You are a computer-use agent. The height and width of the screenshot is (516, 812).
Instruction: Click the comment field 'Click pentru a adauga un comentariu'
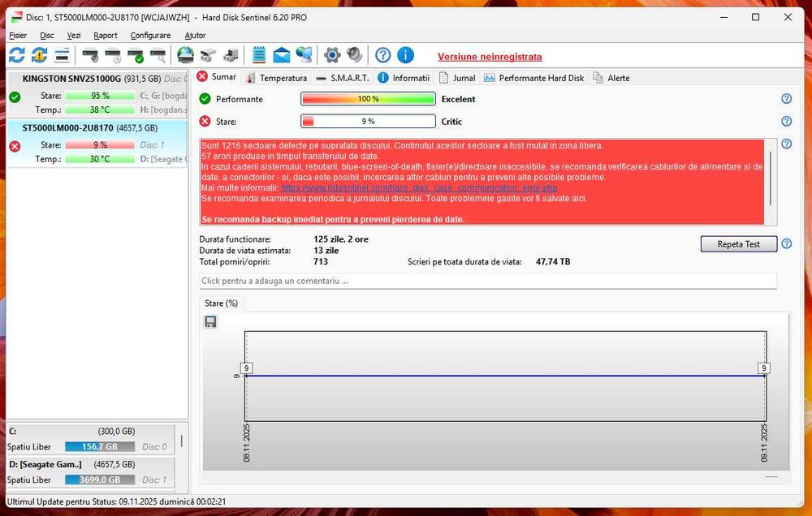(x=488, y=281)
